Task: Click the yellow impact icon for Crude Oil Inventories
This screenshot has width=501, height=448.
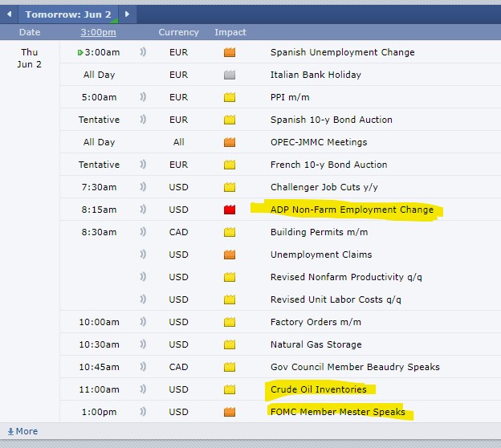Action: pos(230,389)
